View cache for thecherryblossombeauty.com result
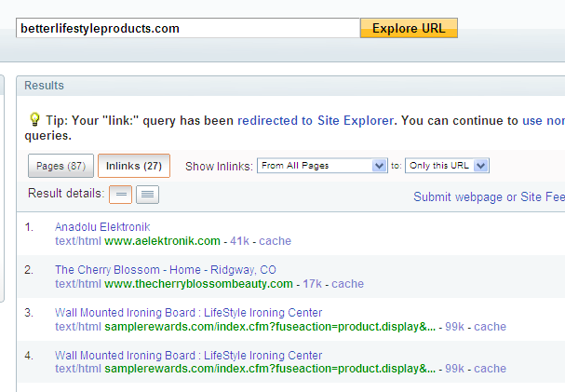The height and width of the screenshot is (392, 565). [347, 284]
